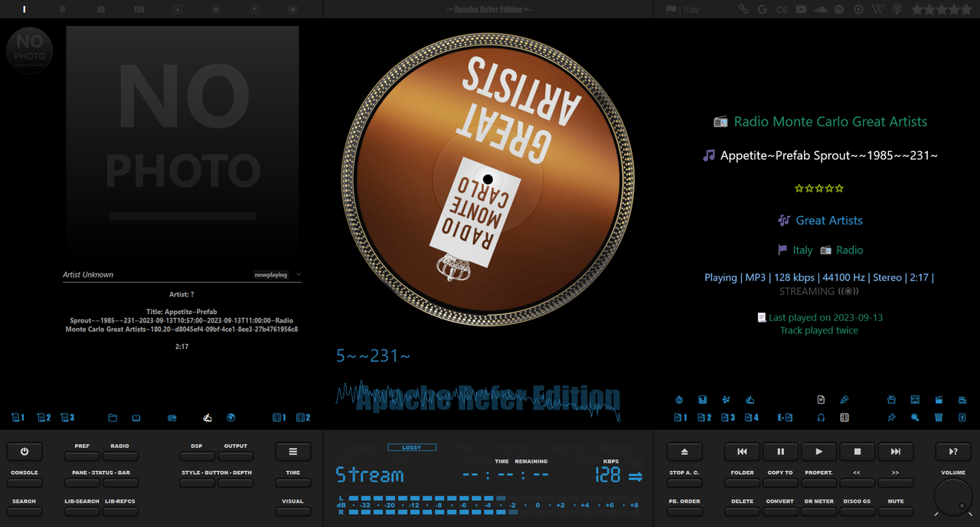Open the Spotify icon in top bar
The height and width of the screenshot is (527, 980).
click(839, 9)
